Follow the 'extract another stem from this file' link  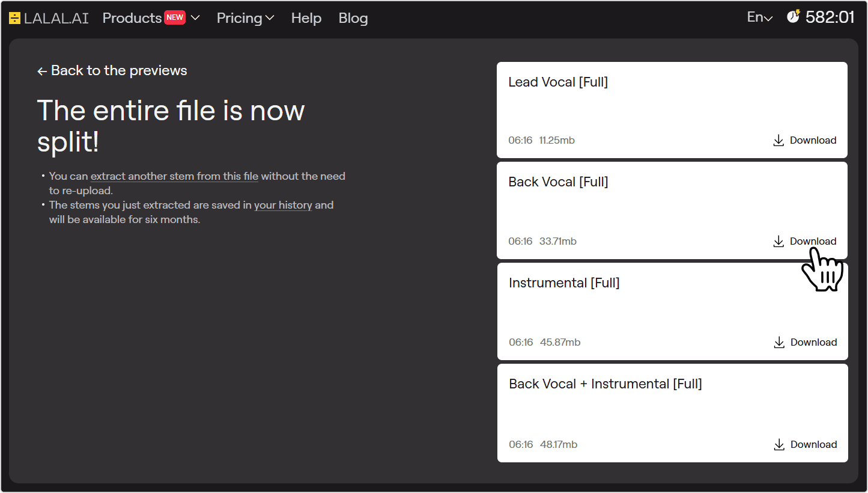pyautogui.click(x=174, y=176)
